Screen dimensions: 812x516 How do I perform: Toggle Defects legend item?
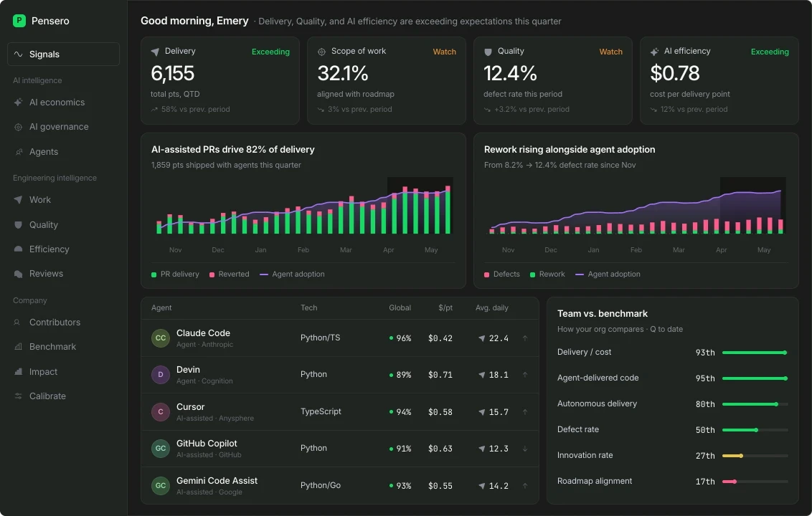click(502, 274)
